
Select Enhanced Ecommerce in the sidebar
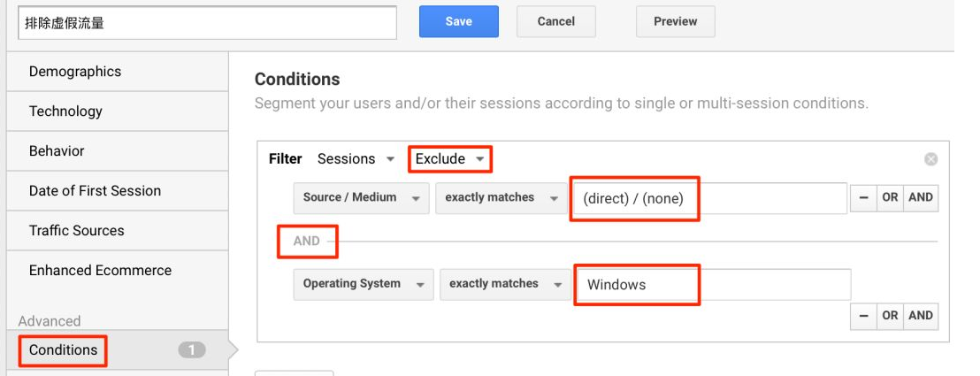100,271
